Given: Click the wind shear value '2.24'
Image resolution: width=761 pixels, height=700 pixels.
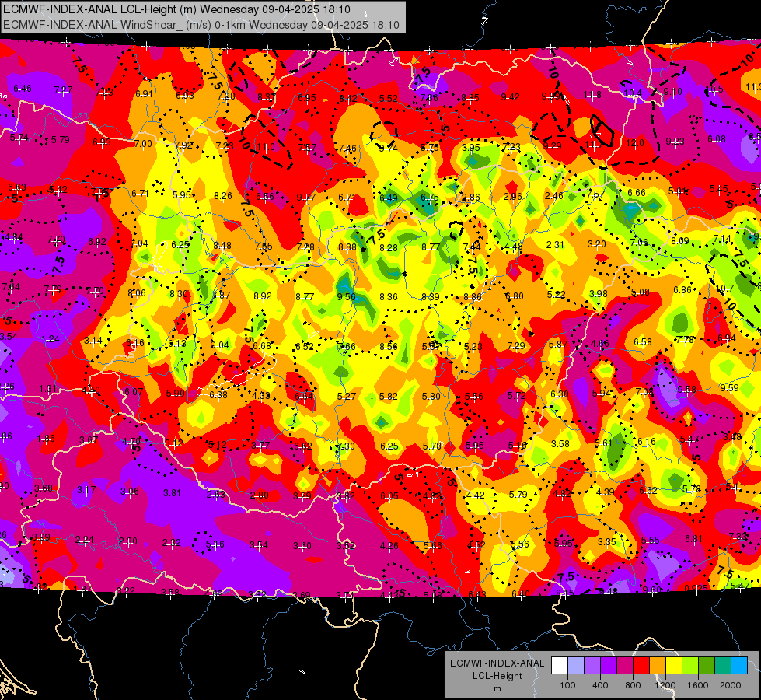Looking at the screenshot, I should (x=85, y=540).
